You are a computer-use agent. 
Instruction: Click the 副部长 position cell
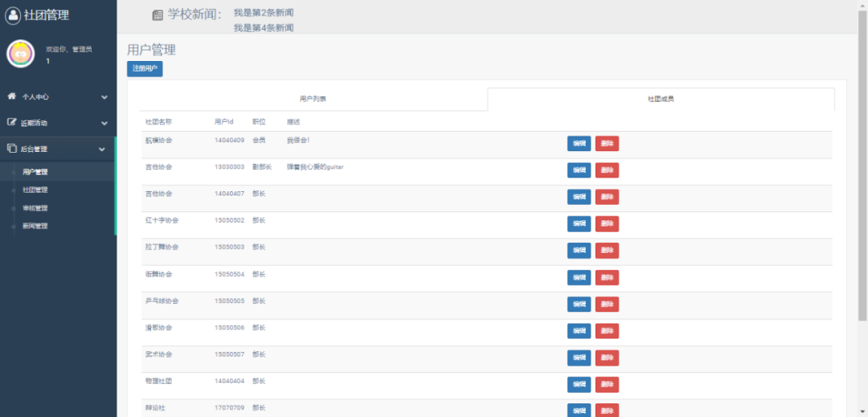[x=262, y=167]
